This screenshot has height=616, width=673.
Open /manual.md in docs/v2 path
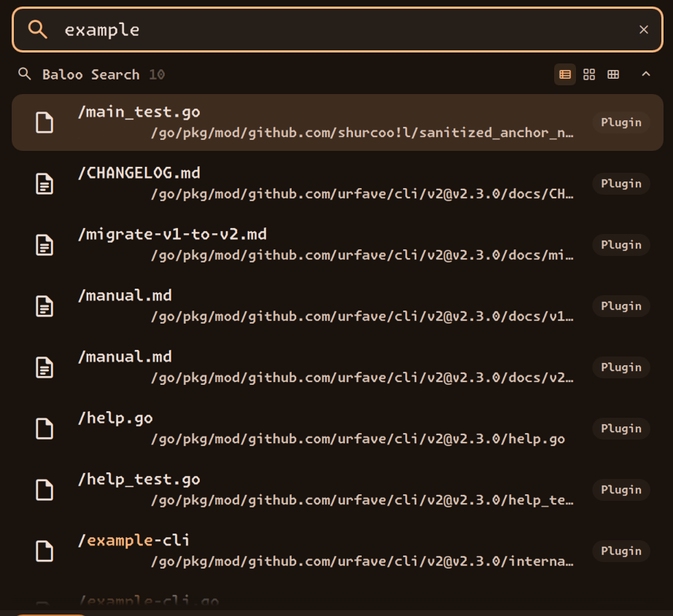(338, 367)
